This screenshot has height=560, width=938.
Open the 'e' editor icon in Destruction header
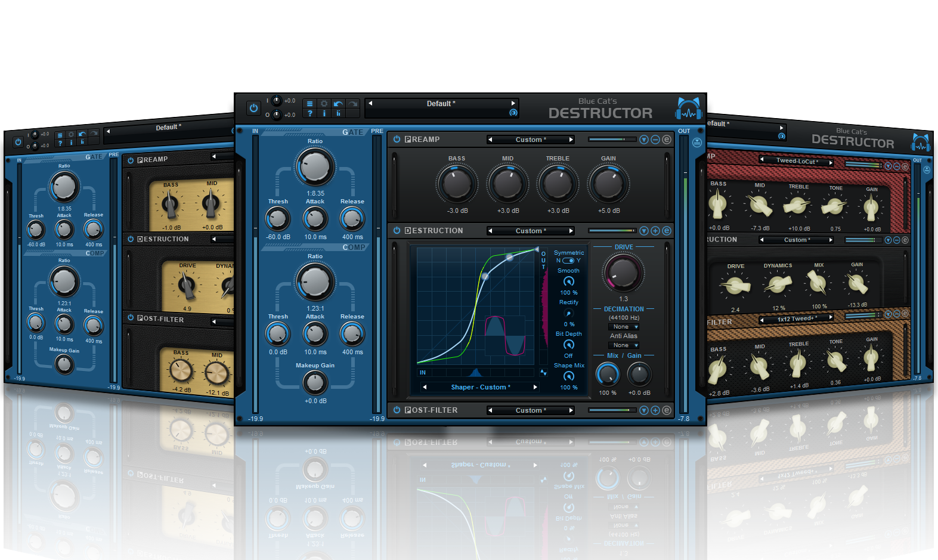667,231
